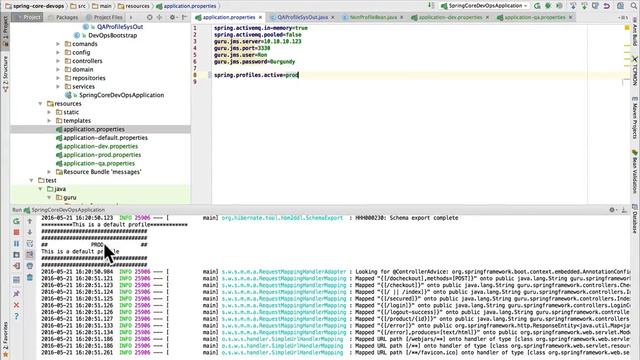The width and height of the screenshot is (640, 360).
Task: Click resources breadcrumb in navigation bar
Action: click(x=133, y=6)
